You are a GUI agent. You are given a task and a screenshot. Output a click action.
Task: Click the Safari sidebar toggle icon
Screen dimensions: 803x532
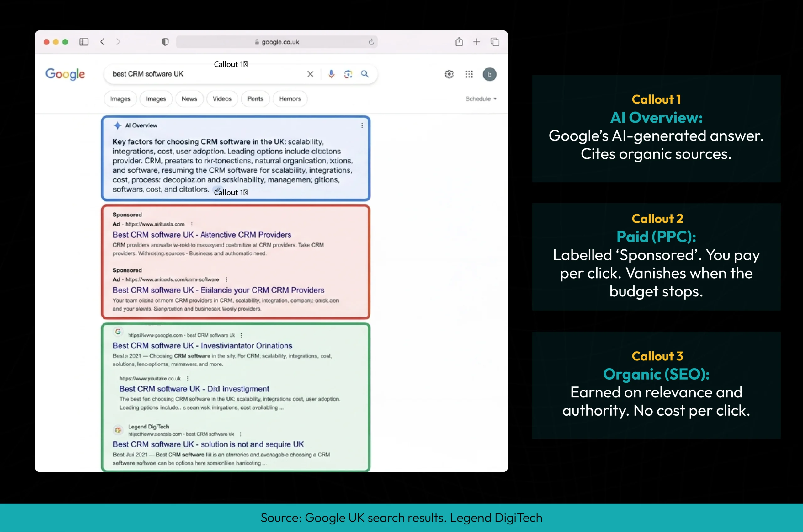pos(84,42)
